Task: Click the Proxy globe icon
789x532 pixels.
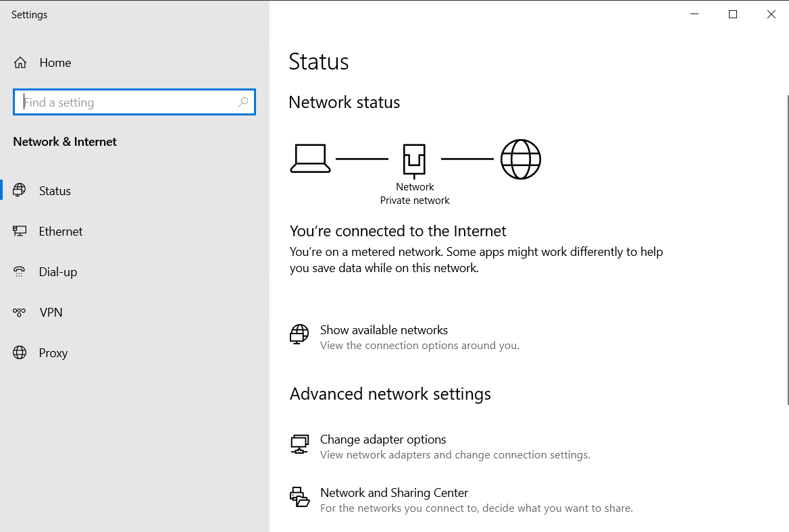Action: (x=20, y=352)
